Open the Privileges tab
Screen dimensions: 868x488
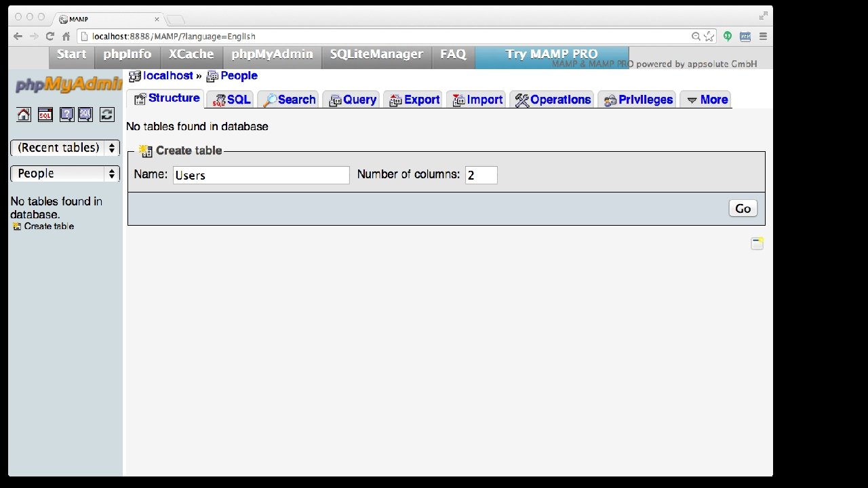pyautogui.click(x=637, y=100)
